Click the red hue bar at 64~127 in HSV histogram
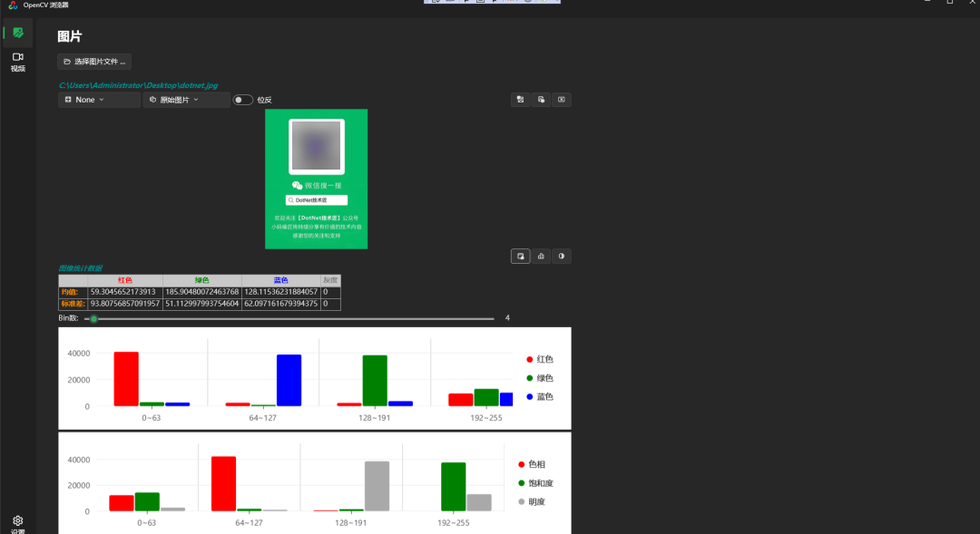The height and width of the screenshot is (534, 980). [224, 484]
